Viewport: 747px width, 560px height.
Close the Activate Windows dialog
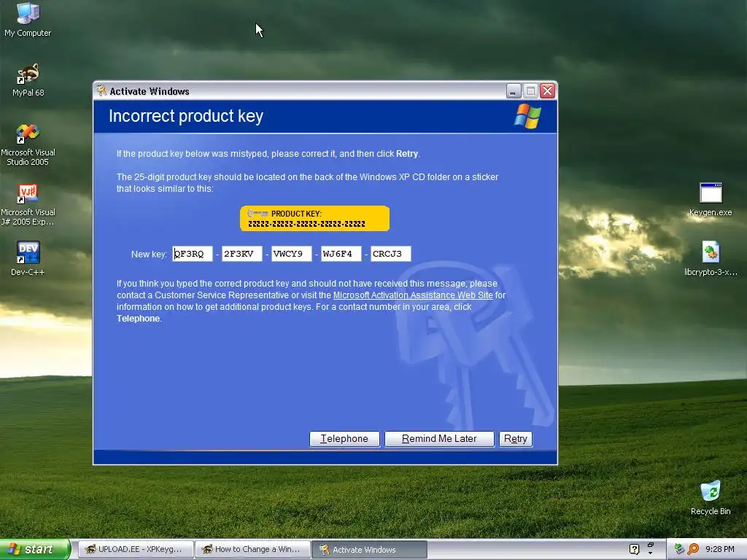[x=547, y=90]
